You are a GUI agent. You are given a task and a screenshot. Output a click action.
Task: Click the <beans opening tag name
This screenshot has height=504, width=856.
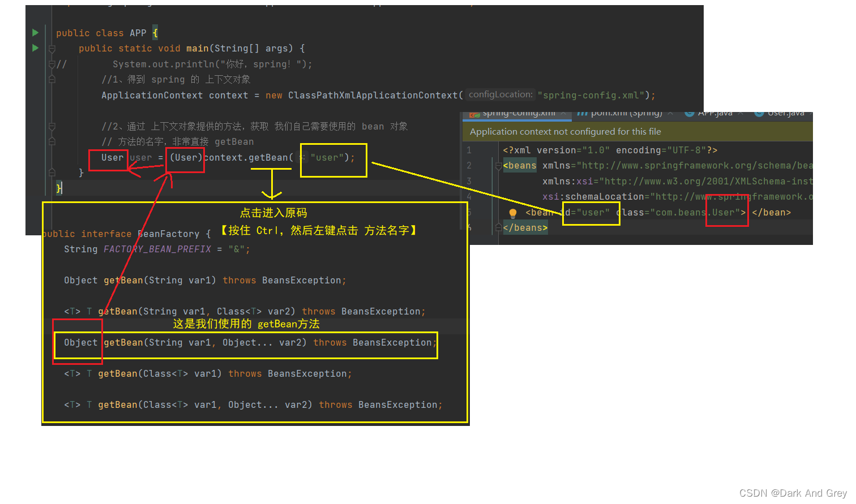tap(520, 165)
